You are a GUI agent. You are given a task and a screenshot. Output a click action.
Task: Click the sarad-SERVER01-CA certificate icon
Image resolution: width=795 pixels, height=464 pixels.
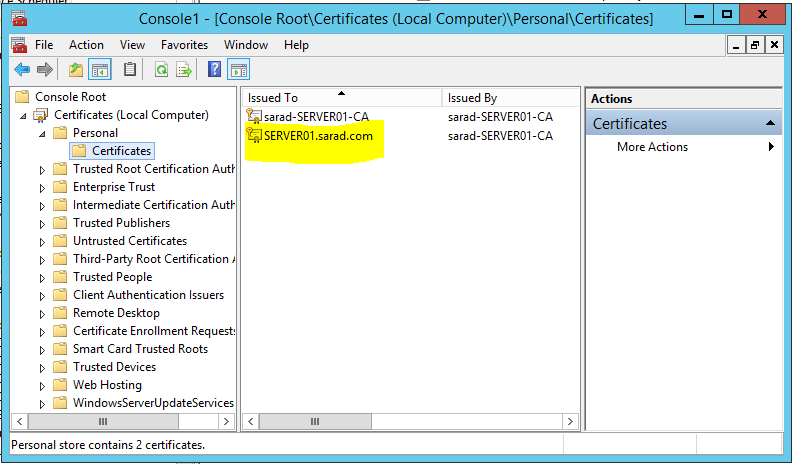point(254,116)
